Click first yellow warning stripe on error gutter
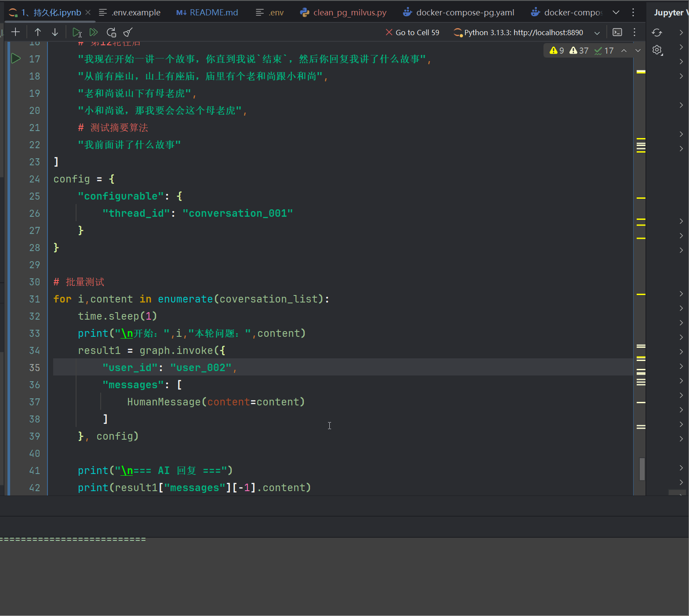This screenshot has width=689, height=616. point(641,72)
